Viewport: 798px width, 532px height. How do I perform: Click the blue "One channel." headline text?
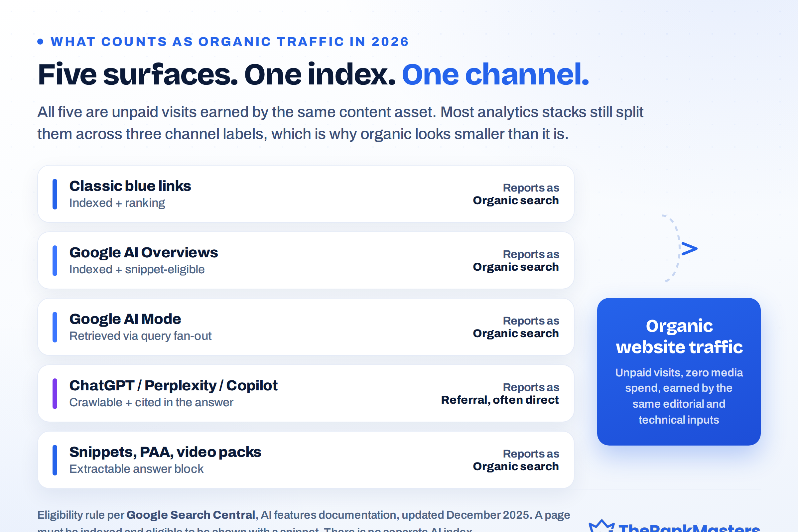tap(495, 74)
